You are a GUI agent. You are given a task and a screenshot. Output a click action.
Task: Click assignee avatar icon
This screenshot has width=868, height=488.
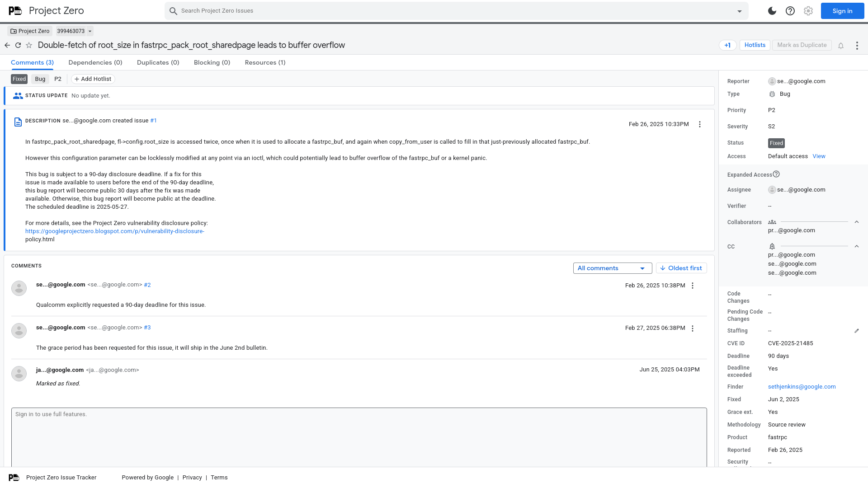pos(772,190)
